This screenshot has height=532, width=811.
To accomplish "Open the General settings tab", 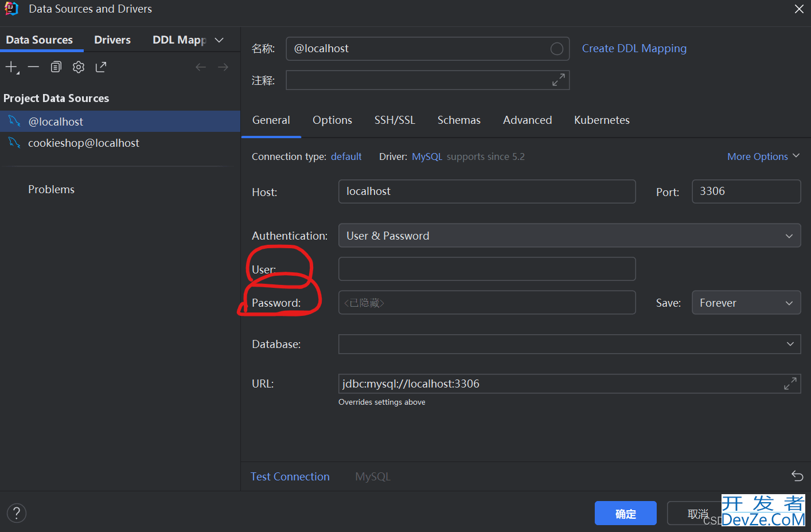I will tap(271, 120).
